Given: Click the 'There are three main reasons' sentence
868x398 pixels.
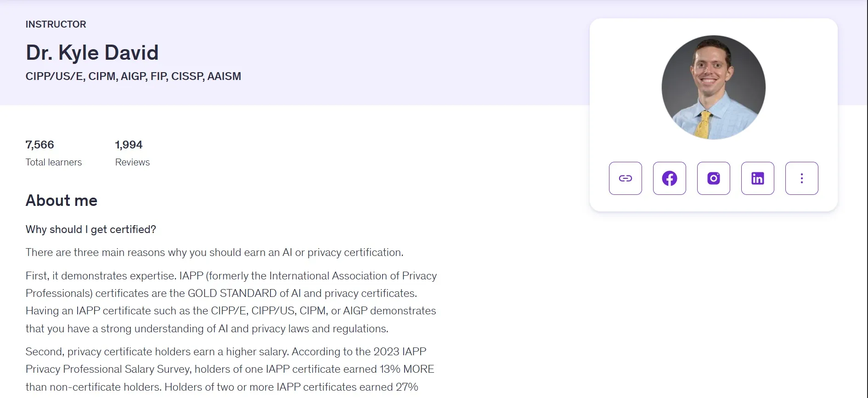Looking at the screenshot, I should pyautogui.click(x=214, y=252).
